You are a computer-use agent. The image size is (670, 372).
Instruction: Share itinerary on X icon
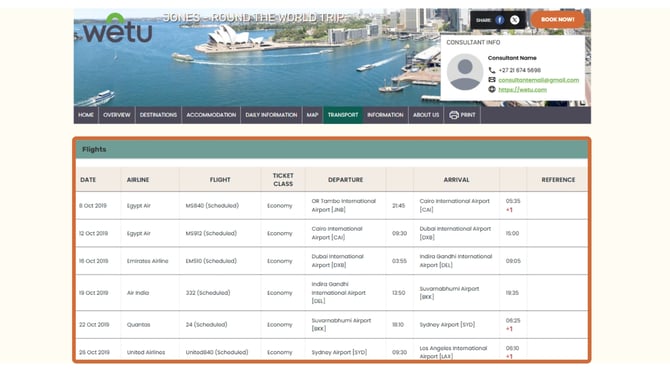pos(514,20)
